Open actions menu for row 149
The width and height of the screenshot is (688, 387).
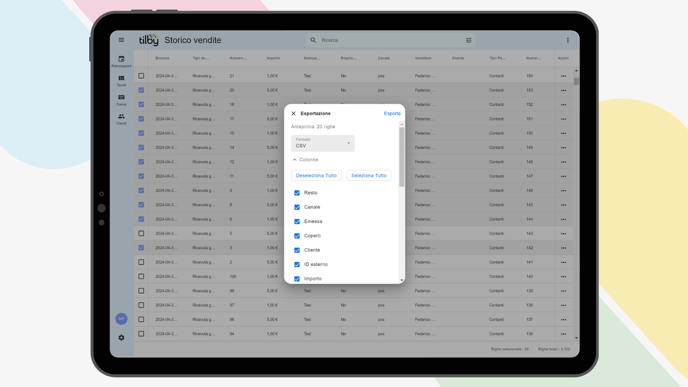(563, 147)
